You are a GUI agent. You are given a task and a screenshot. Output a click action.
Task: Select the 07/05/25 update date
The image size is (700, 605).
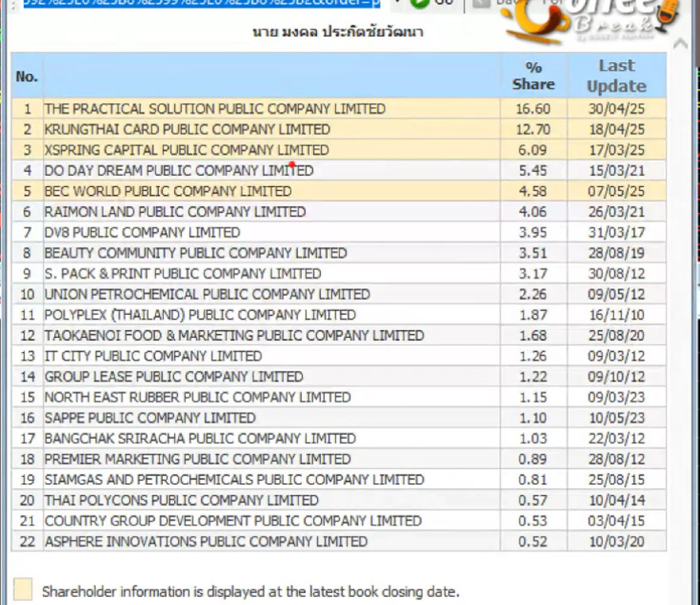(x=617, y=191)
